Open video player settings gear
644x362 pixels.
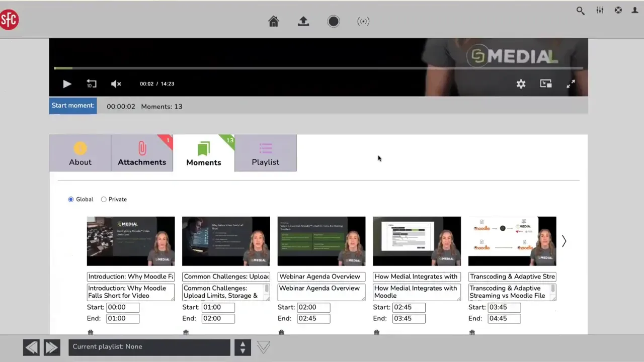521,84
